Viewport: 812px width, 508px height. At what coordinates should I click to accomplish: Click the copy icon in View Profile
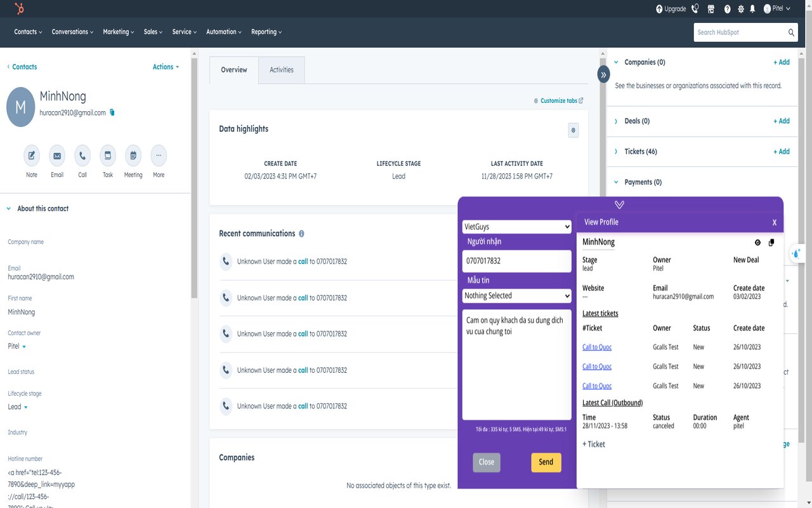(x=771, y=243)
